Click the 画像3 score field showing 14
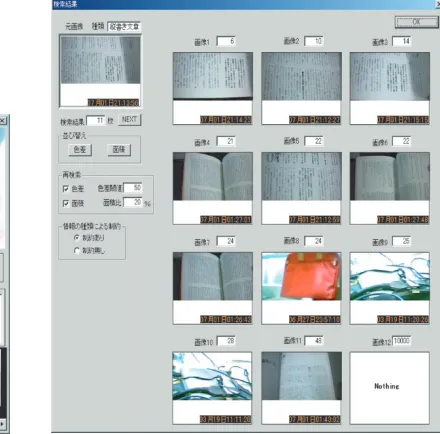Screen dimensions: 440x434 (x=402, y=41)
